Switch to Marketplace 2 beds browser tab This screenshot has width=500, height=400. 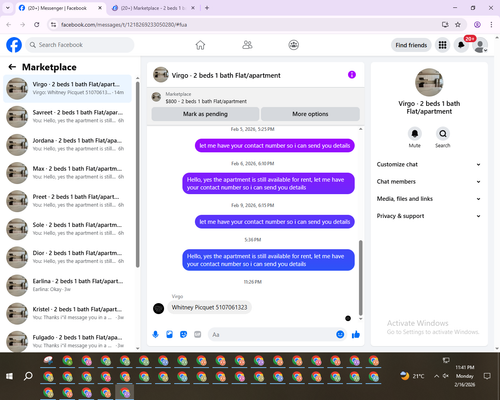click(152, 8)
